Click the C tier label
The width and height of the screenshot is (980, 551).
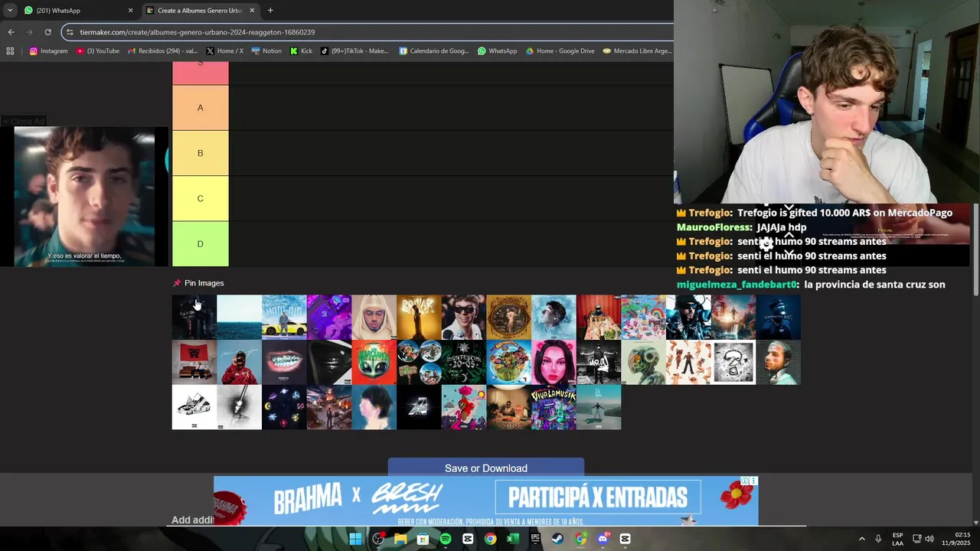201,198
